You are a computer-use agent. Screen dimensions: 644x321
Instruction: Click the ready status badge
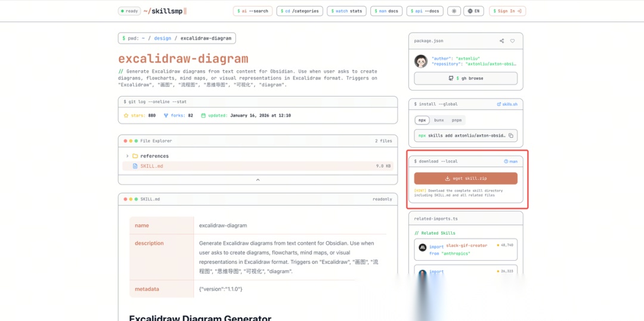coord(129,11)
